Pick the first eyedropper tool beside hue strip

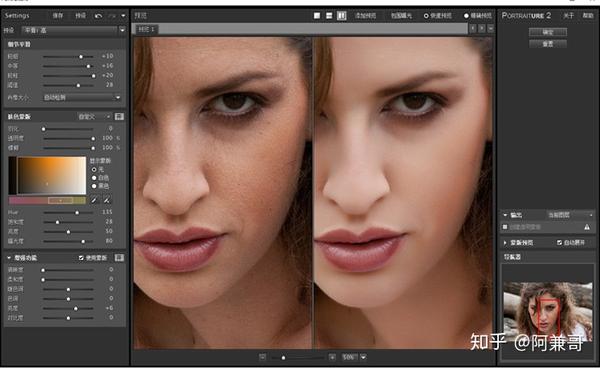tap(94, 200)
